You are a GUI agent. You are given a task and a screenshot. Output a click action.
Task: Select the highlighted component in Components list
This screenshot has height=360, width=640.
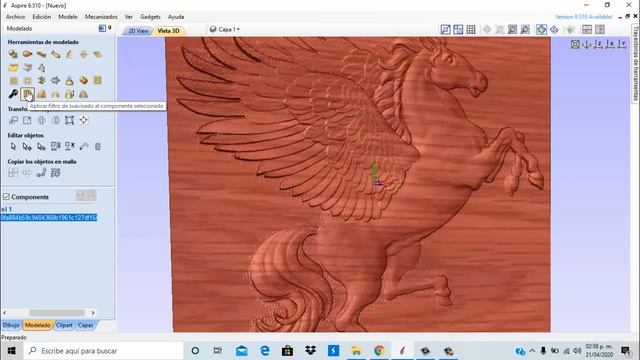49,218
